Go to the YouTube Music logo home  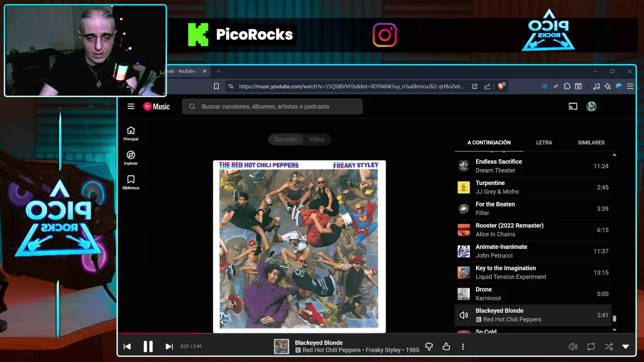click(x=156, y=106)
